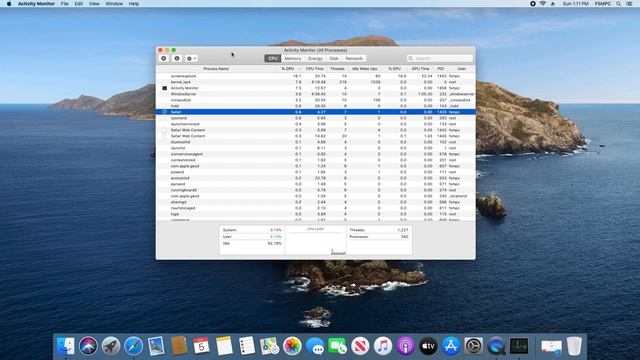Select the launchd process row
Image resolution: width=640 pixels, height=360 pixels.
click(x=316, y=148)
